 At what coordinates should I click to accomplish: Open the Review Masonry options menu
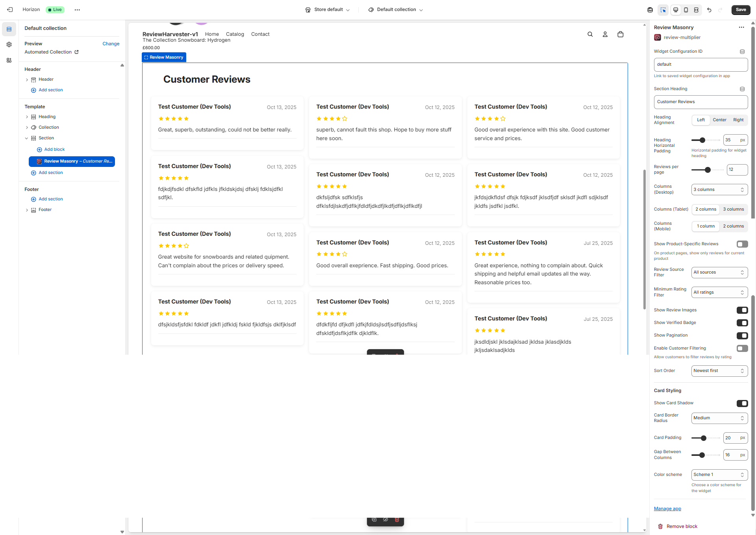click(x=741, y=27)
